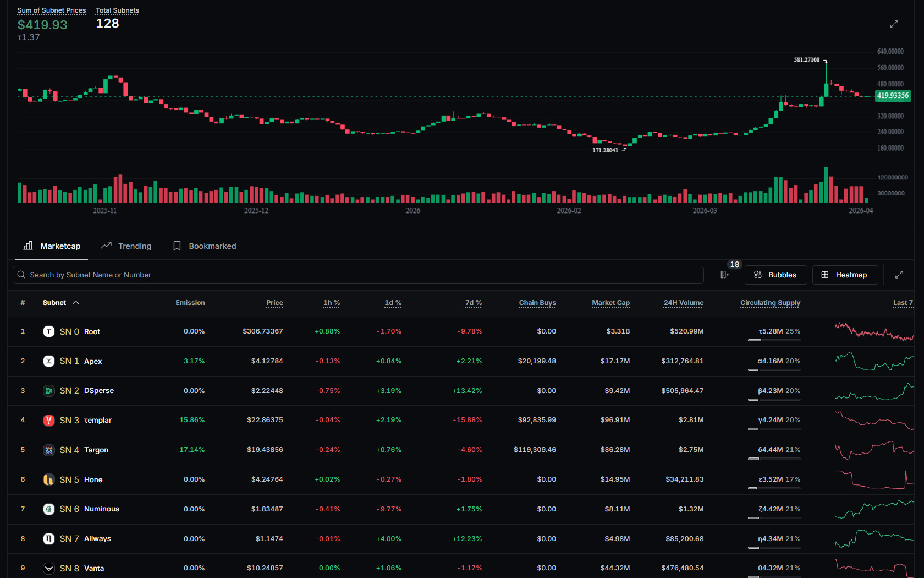Open the SN 7 Allways subnet link
Image resolution: width=924 pixels, height=578 pixels.
coord(85,538)
